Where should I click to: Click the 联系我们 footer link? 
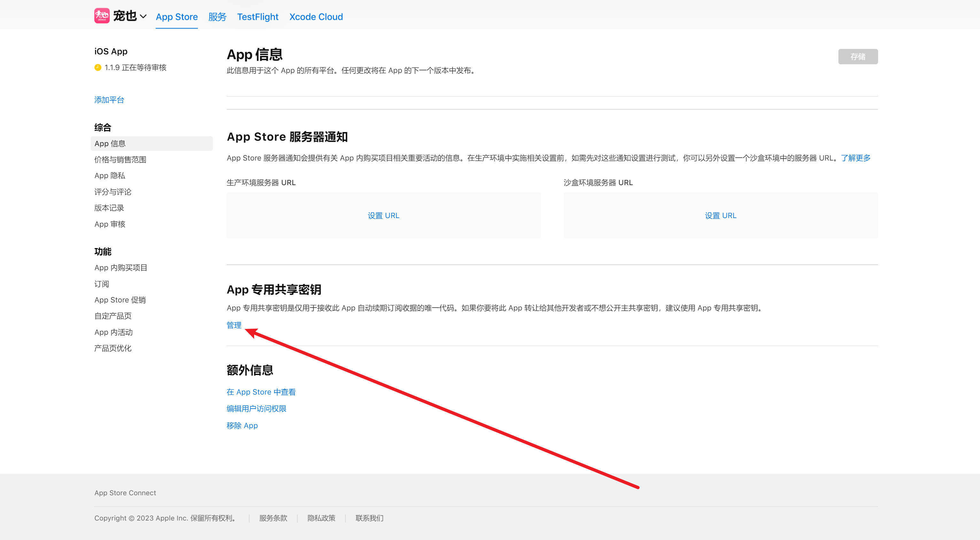click(369, 518)
